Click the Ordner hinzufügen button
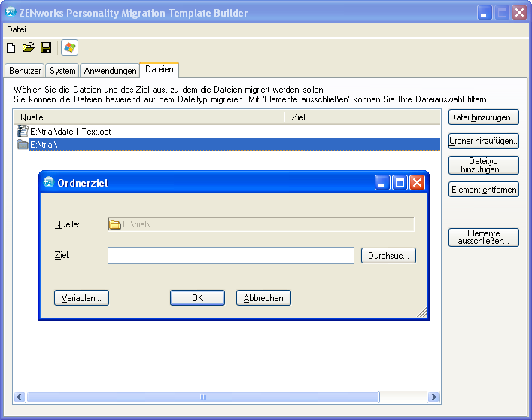Screen dimensions: 532x420 point(484,141)
